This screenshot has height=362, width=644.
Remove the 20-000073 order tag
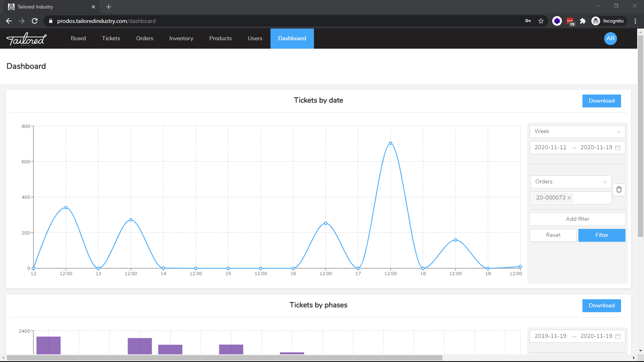click(569, 198)
